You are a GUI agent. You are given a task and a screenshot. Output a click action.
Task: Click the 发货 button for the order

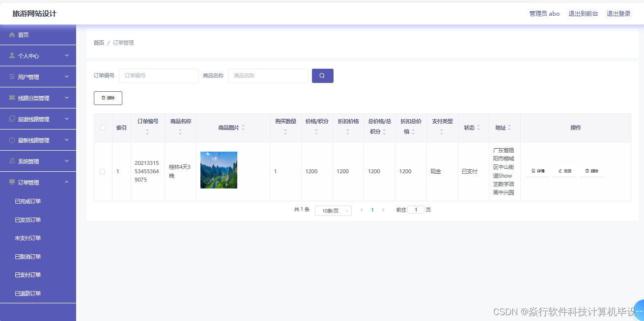pyautogui.click(x=564, y=171)
